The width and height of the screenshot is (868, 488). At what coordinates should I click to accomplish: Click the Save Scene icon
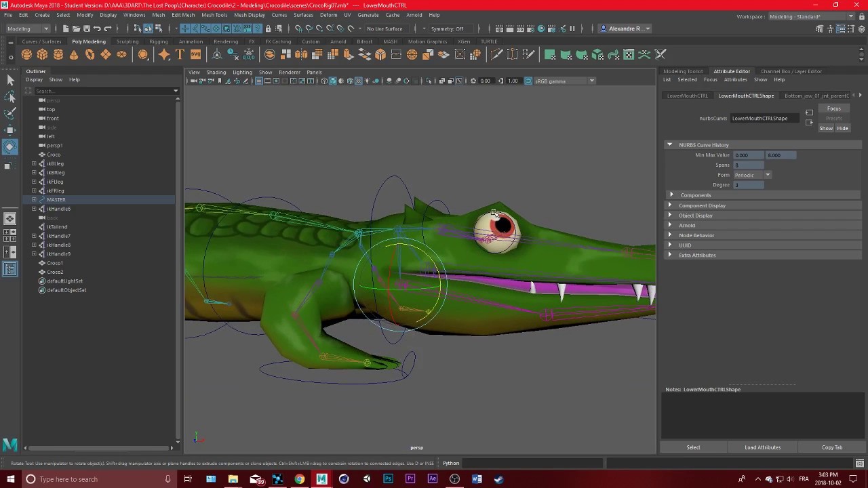[x=86, y=28]
